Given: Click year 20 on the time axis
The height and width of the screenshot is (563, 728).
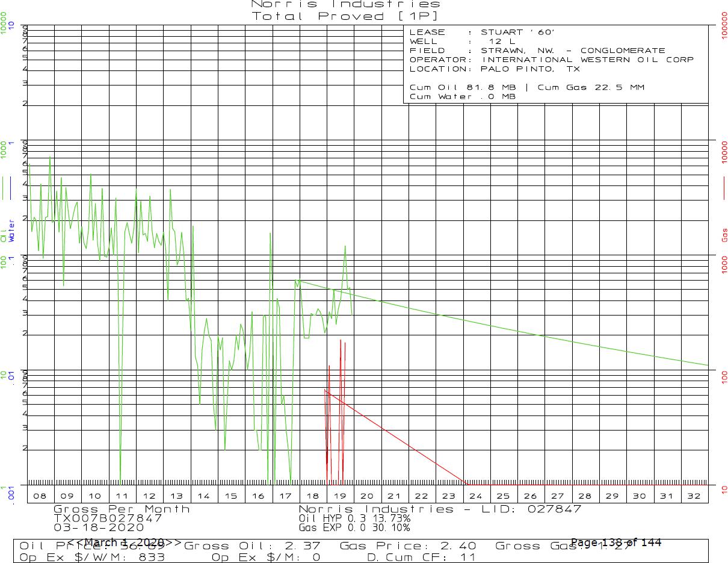Looking at the screenshot, I should pos(367,496).
